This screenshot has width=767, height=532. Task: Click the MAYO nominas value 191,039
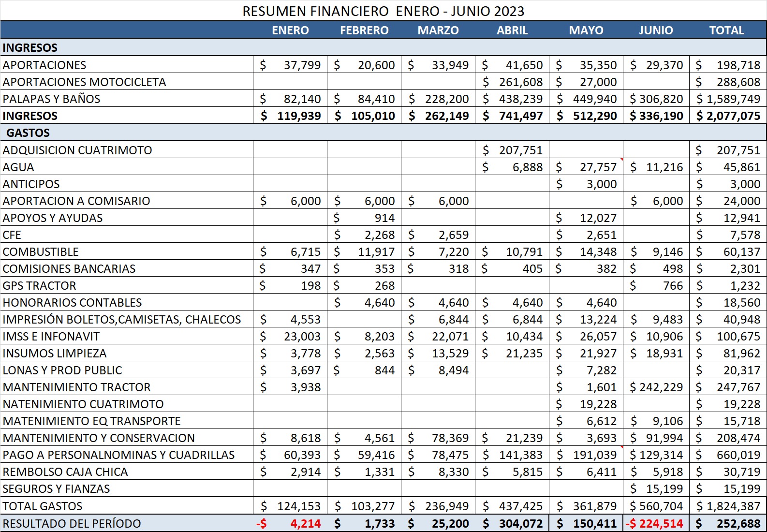595,455
